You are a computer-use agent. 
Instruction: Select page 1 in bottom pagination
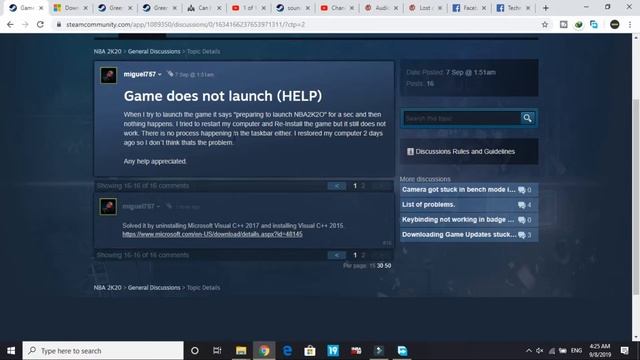tap(355, 255)
